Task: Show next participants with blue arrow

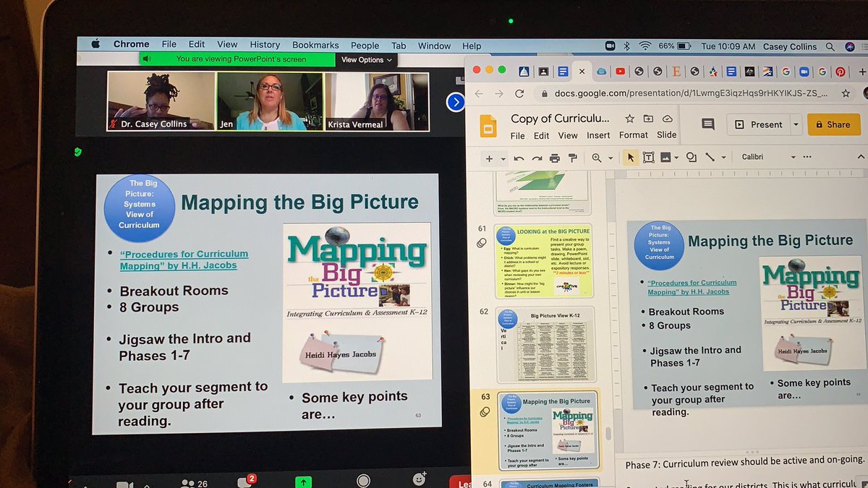Action: point(455,103)
